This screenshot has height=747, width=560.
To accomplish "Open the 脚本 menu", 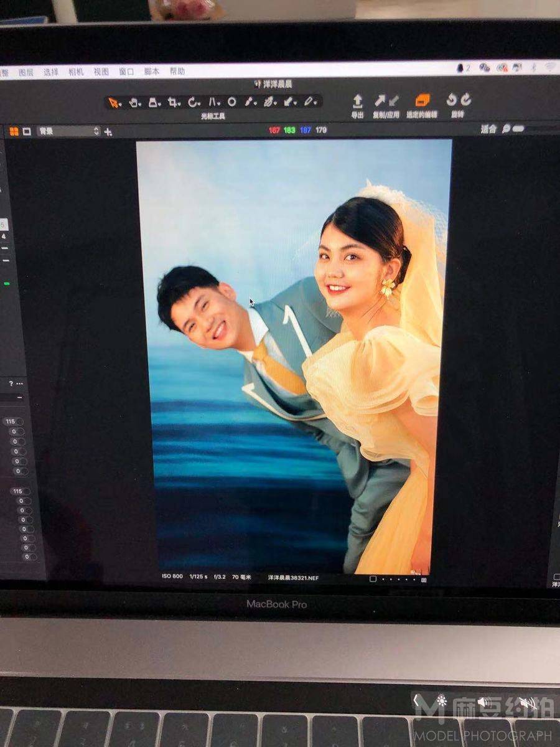I will [x=152, y=71].
